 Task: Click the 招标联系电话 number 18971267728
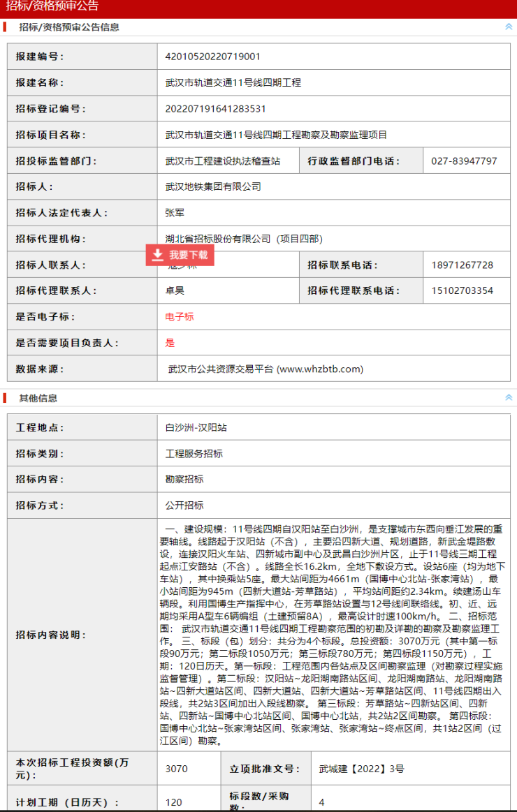[462, 265]
